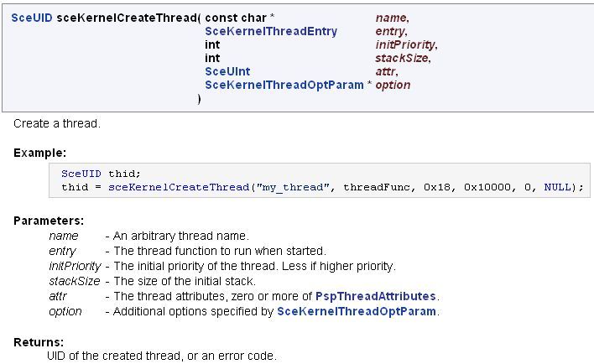
Task: Click the 'Example:' heading
Action: click(x=39, y=153)
